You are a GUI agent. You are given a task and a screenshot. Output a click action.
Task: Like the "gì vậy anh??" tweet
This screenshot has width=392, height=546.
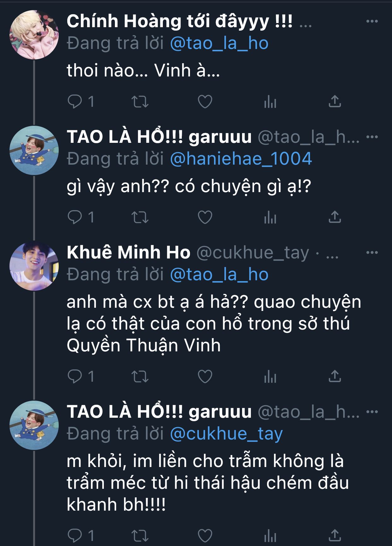[205, 217]
